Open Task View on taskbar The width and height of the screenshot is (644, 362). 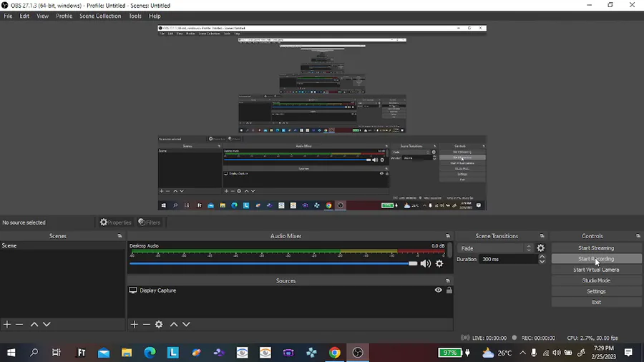57,353
